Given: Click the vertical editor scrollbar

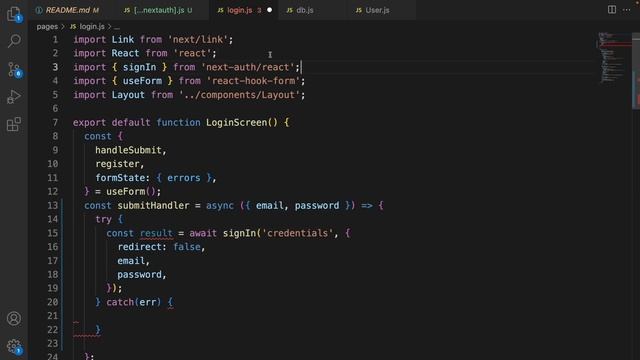Looking at the screenshot, I should pos(636,72).
